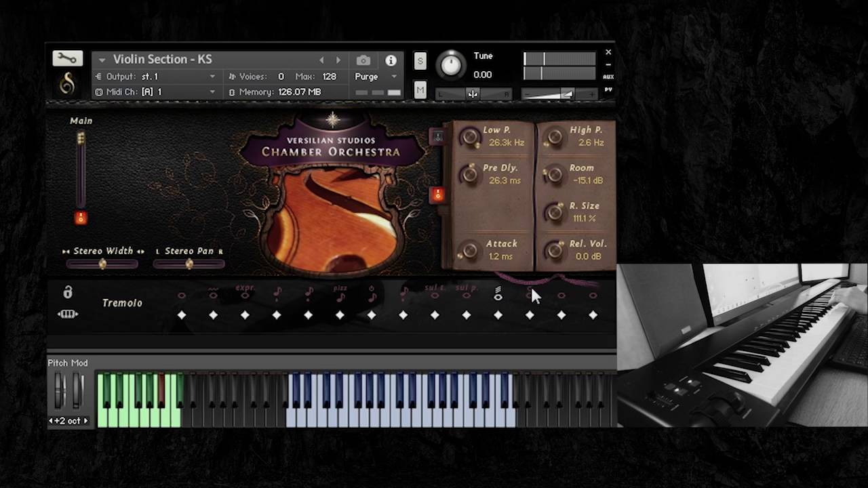Click the small tab icon above the effects panel switch
This screenshot has width=868, height=488.
coord(437,136)
